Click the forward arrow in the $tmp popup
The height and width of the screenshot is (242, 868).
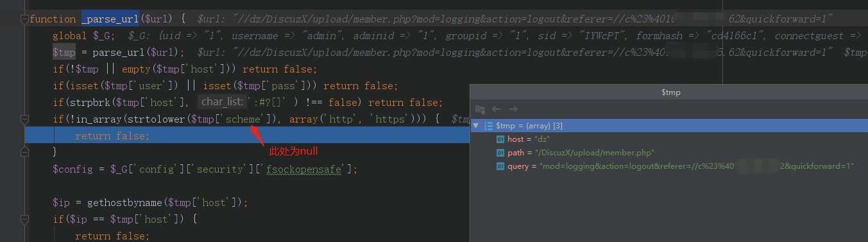click(513, 109)
